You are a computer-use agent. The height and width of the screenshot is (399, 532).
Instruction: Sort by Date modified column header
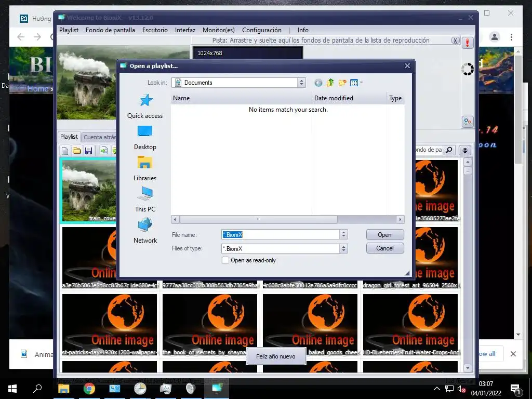[x=349, y=98]
